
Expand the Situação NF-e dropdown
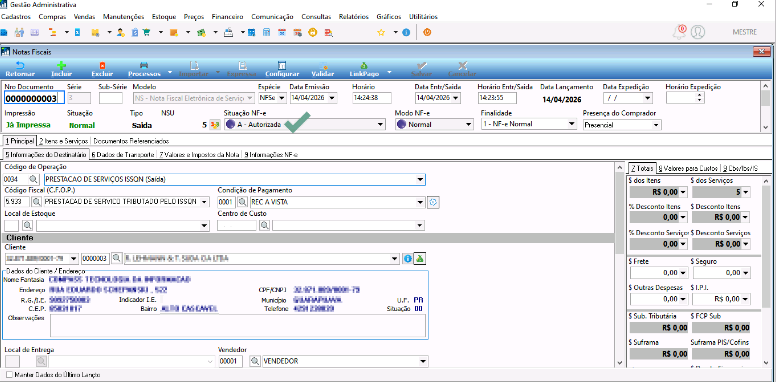380,125
